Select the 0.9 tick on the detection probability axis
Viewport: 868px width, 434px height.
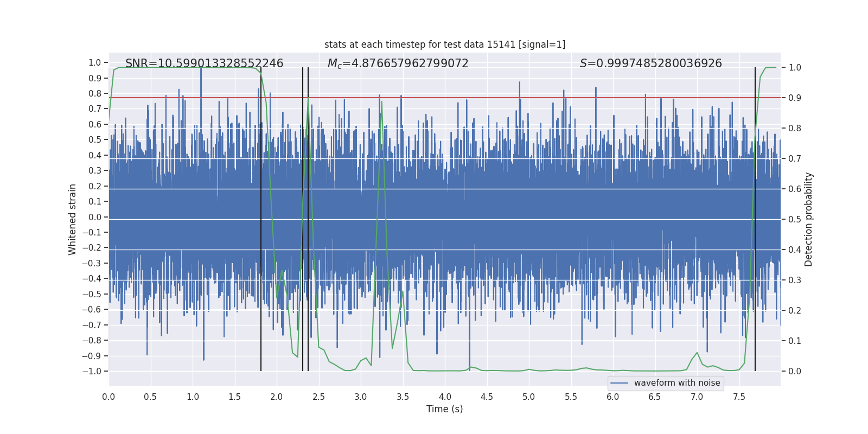(795, 98)
